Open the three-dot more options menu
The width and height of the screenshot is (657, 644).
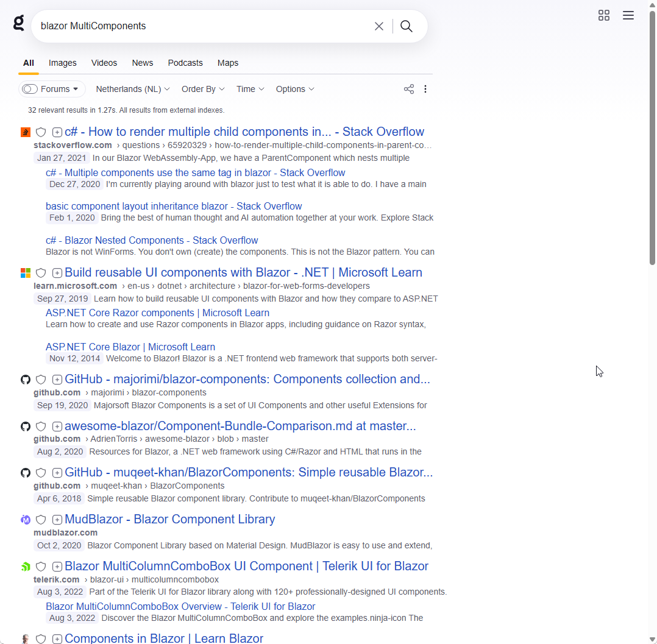(x=425, y=89)
